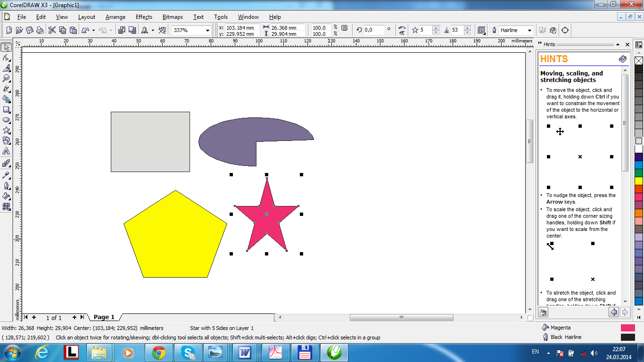Increase the star sharpness spinner value
Viewport: 644px width, 362px height.
coord(467,28)
